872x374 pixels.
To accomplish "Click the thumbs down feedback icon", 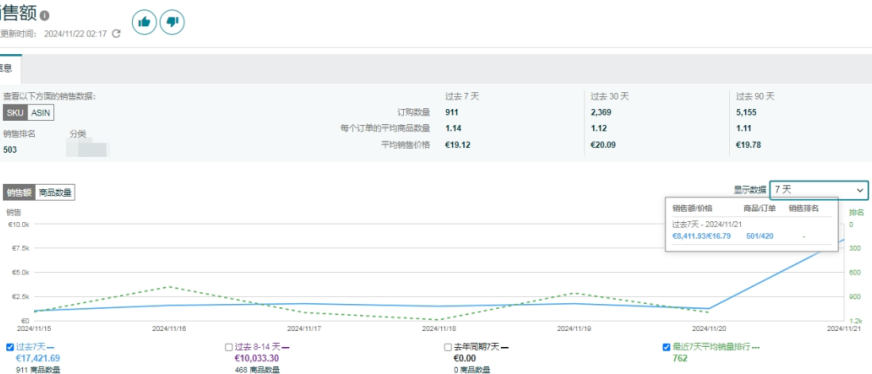I will pos(172,22).
